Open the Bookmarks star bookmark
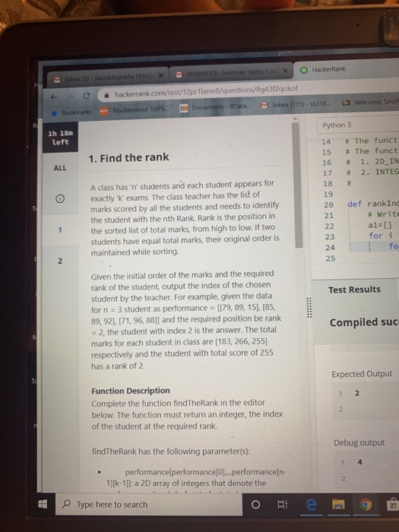 pos(71,112)
